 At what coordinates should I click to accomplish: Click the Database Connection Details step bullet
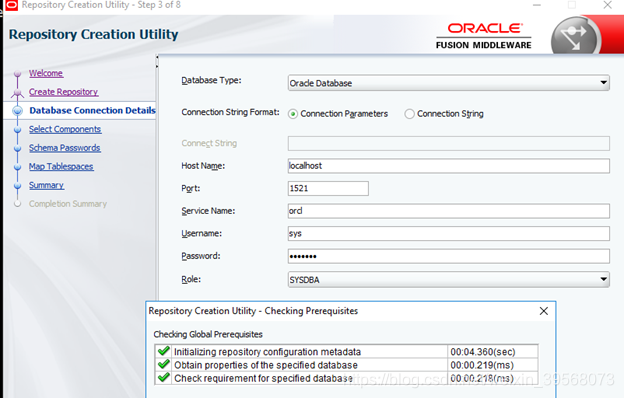tap(17, 111)
